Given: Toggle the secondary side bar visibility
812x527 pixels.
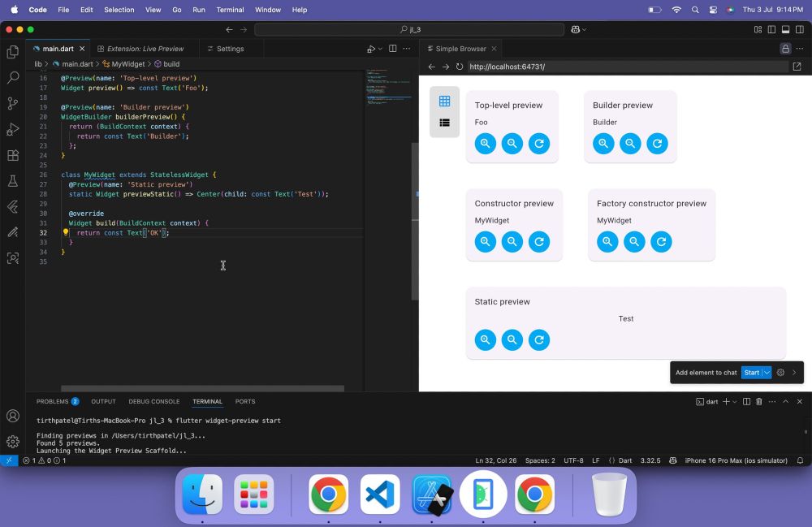Looking at the screenshot, I should pyautogui.click(x=800, y=29).
